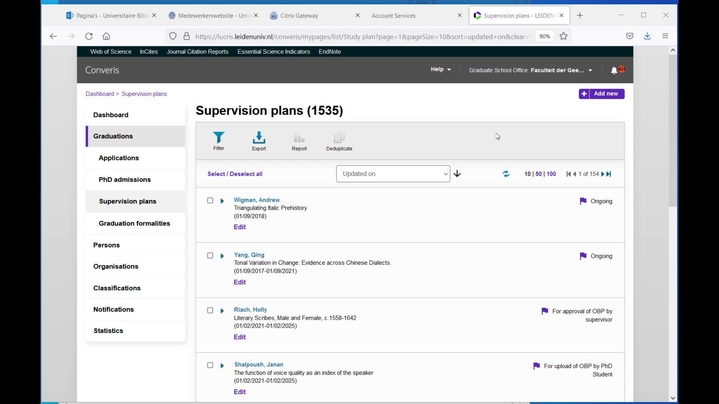Select the Yang, Qing checkbox
The width and height of the screenshot is (719, 404).
pyautogui.click(x=210, y=256)
